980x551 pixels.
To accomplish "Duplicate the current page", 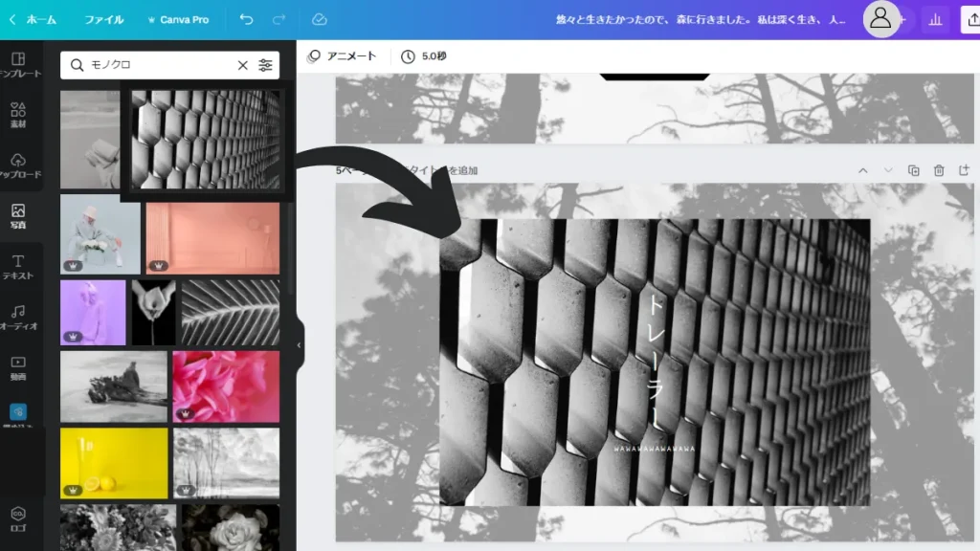I will point(914,170).
